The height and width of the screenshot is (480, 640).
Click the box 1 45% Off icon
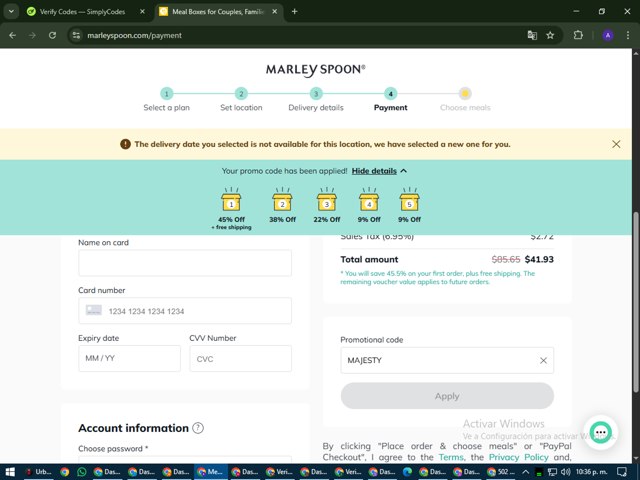click(x=231, y=200)
